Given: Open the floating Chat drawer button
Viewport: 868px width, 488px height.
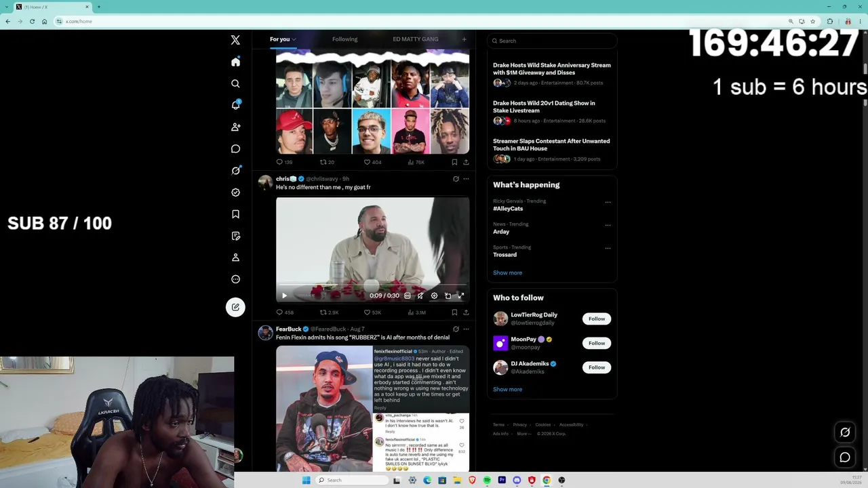Looking at the screenshot, I should (x=845, y=457).
